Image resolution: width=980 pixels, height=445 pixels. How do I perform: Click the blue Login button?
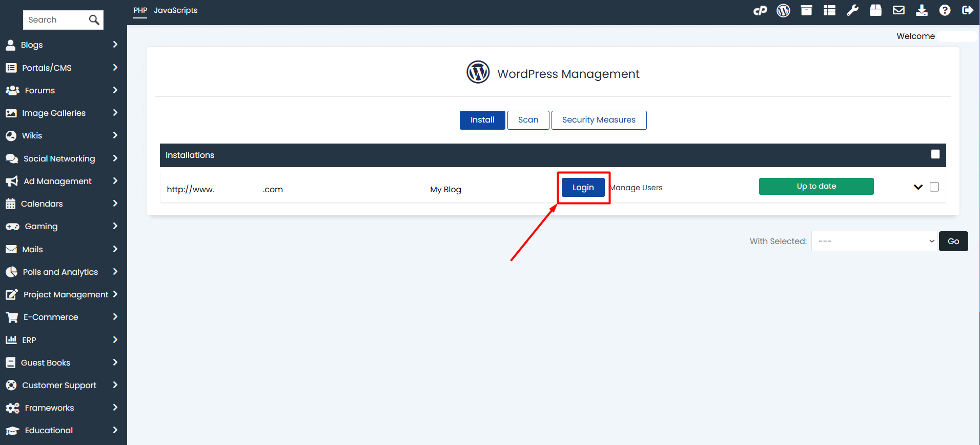[583, 188]
